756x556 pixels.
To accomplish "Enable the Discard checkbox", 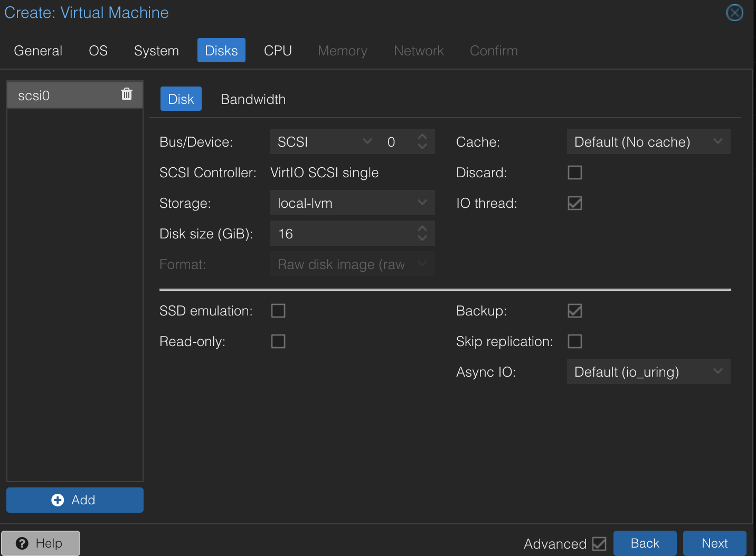I will 574,172.
